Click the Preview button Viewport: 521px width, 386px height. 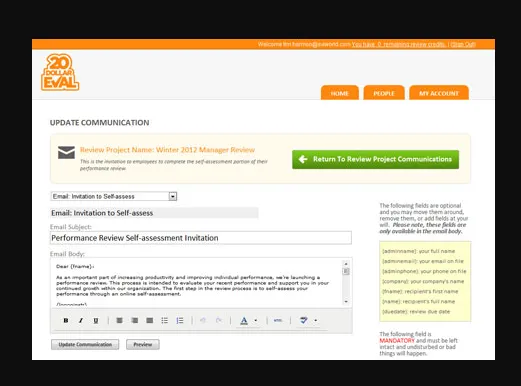(x=143, y=344)
